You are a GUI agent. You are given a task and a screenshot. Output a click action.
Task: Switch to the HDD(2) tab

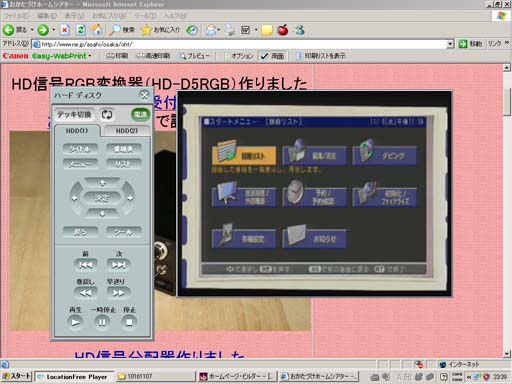tap(127, 131)
